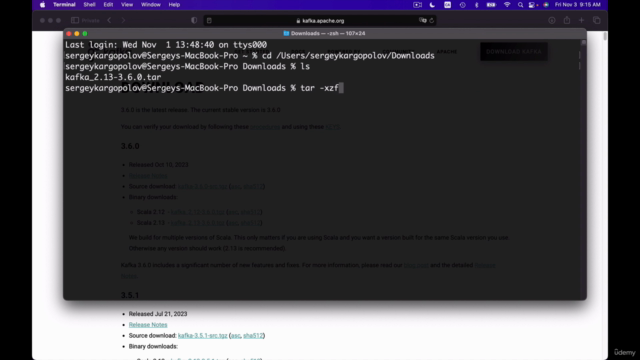Open the Wi-Fi menu bar icon
This screenshot has height=360, width=640.
coord(507,5)
